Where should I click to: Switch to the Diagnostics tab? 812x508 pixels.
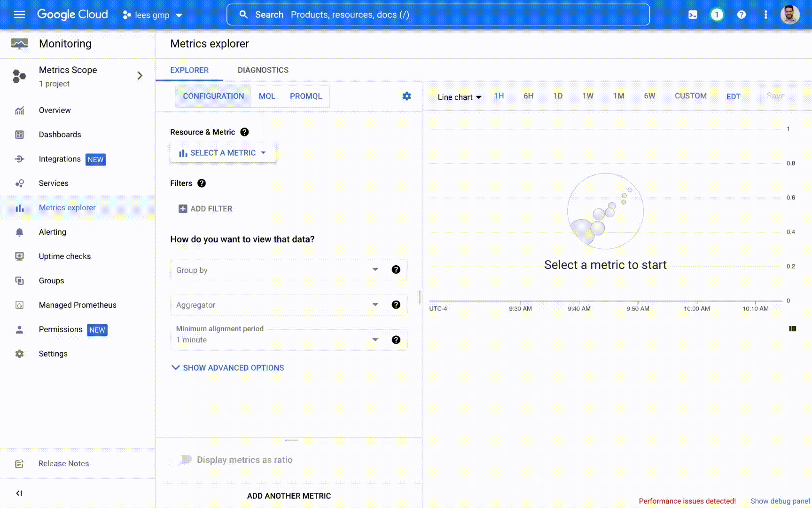click(263, 70)
